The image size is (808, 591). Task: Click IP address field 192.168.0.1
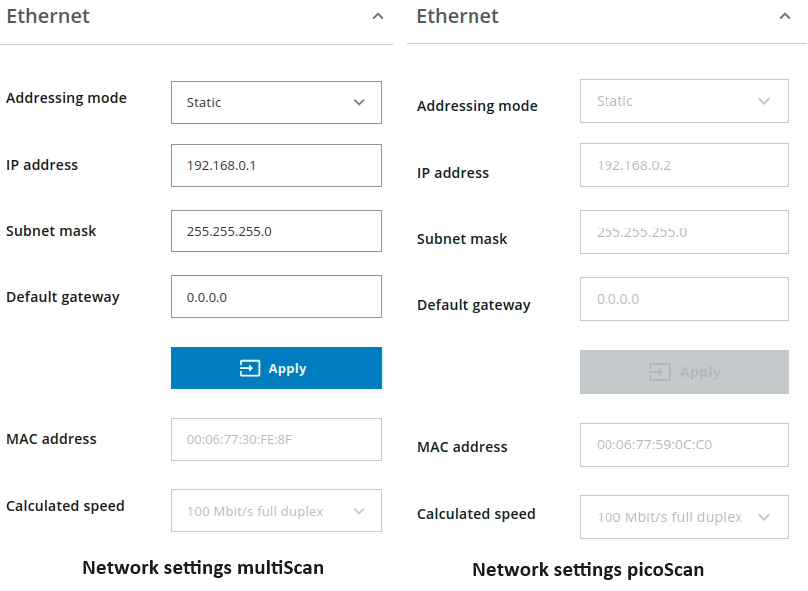(276, 165)
